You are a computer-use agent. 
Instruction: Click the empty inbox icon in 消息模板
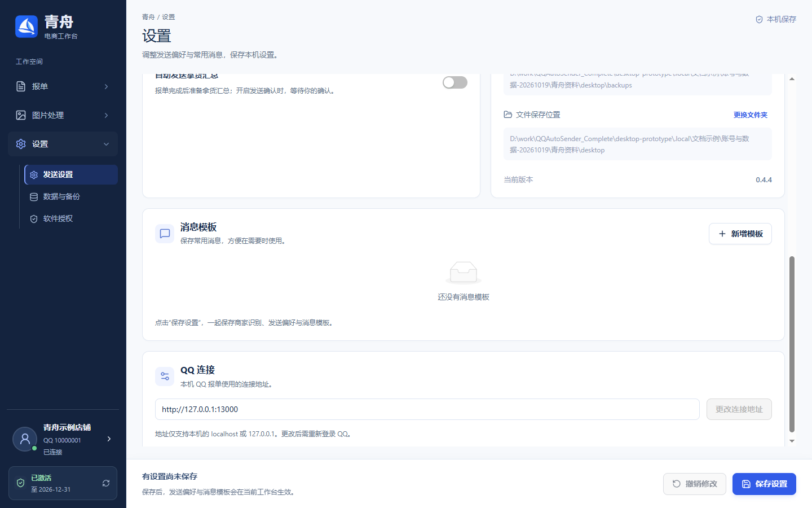point(464,273)
